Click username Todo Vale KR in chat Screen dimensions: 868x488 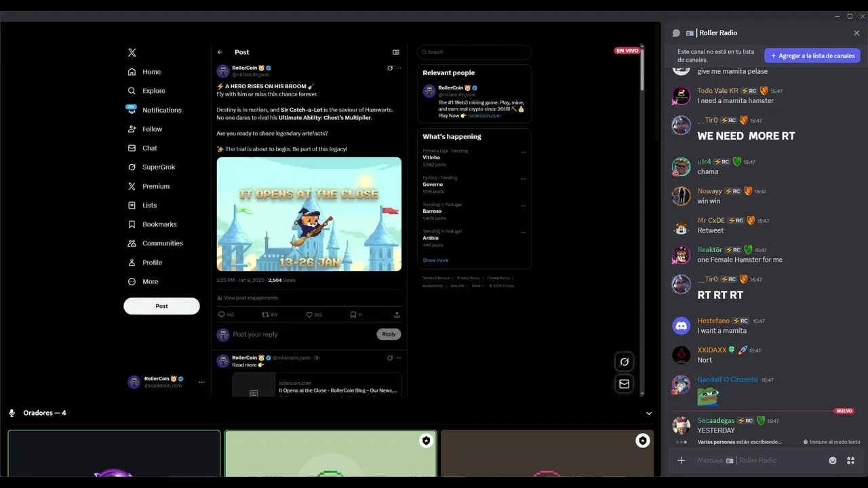click(717, 91)
